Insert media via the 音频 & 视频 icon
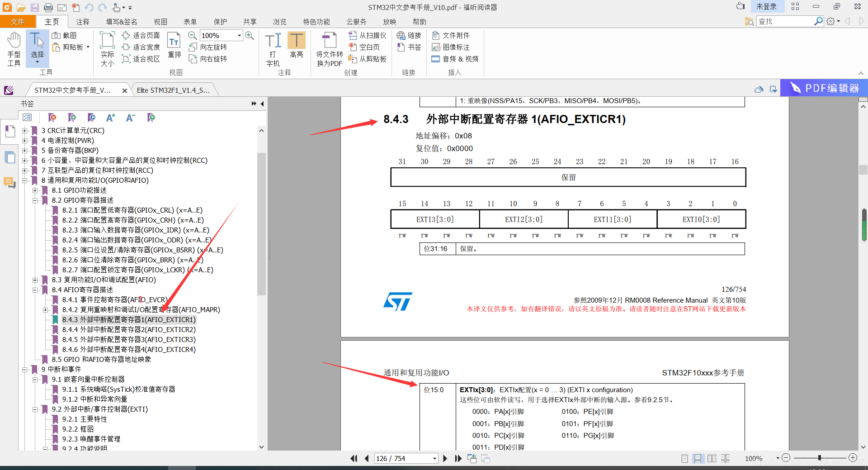Screen dimensions: 868x470 pos(455,59)
